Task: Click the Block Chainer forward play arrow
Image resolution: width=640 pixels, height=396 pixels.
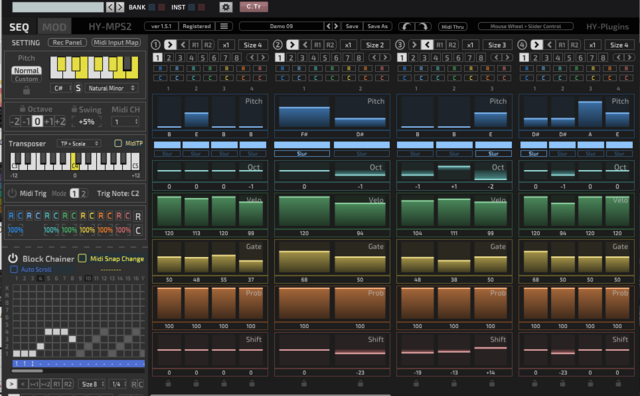Action: 11,384
